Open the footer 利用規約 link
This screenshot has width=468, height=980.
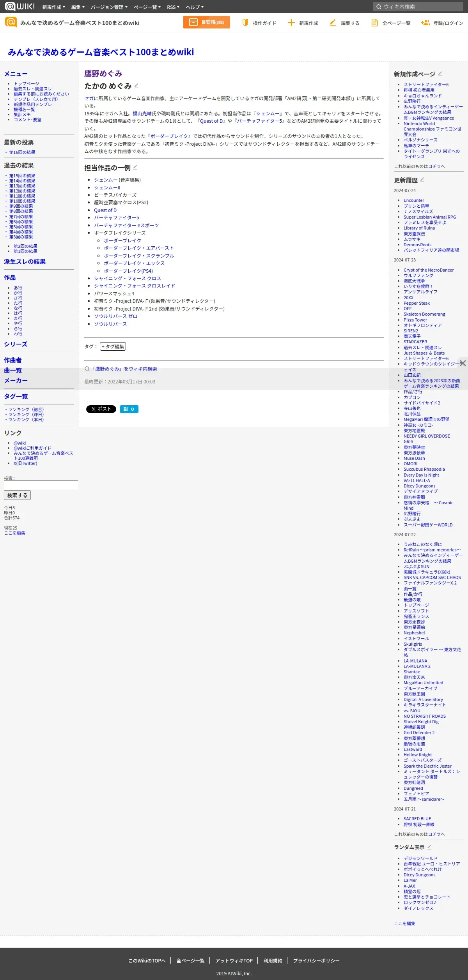pyautogui.click(x=273, y=961)
